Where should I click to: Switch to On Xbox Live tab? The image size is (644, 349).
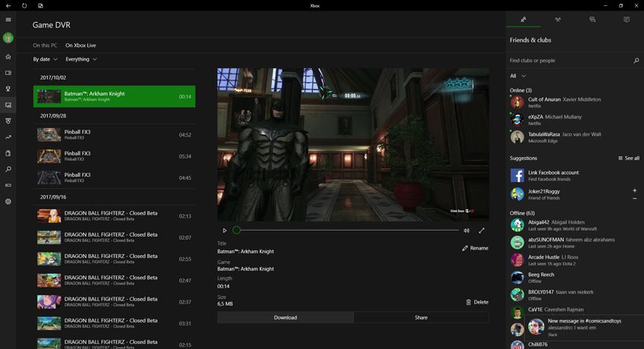pos(80,46)
